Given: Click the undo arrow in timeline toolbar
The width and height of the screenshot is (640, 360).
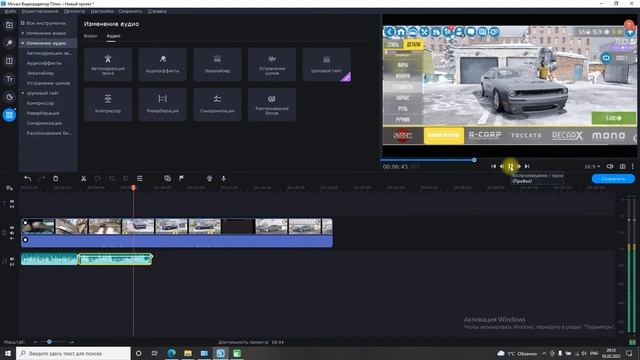Looking at the screenshot, I should pos(27,178).
